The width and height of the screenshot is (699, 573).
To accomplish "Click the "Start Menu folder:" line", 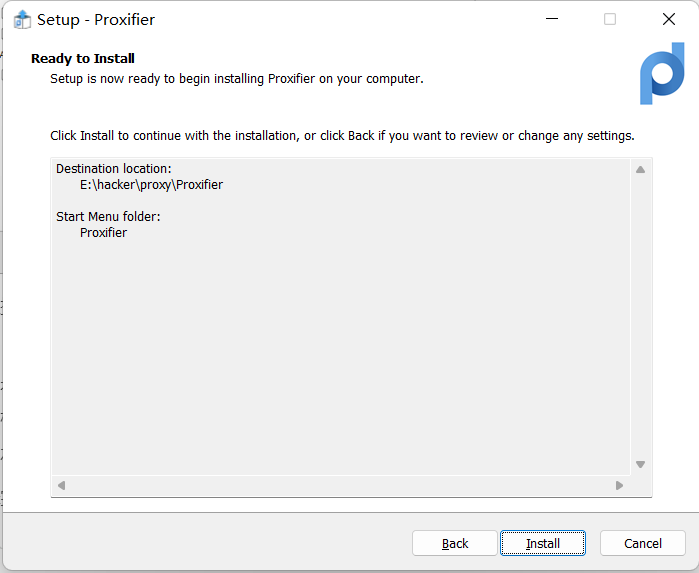I will tap(108, 217).
